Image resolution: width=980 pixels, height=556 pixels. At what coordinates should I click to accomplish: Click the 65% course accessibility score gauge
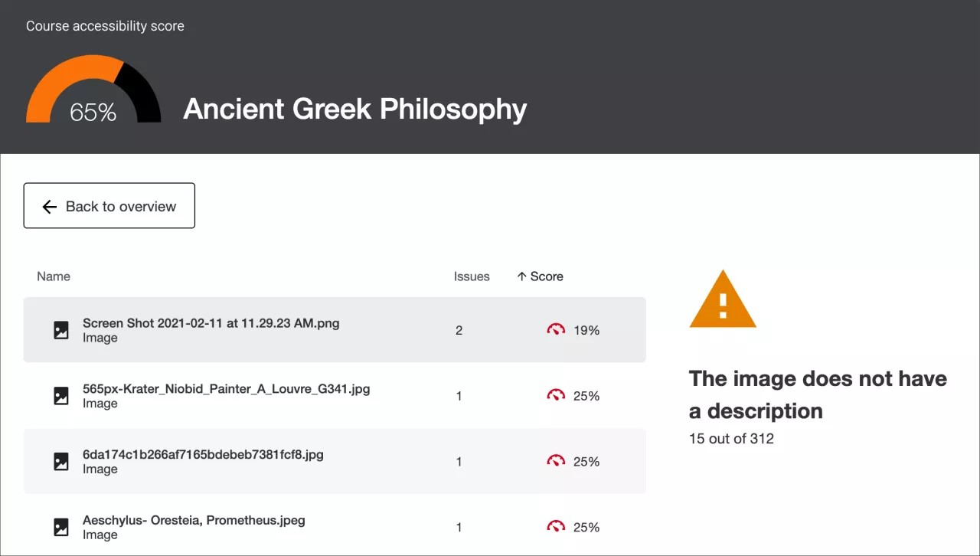pyautogui.click(x=93, y=92)
